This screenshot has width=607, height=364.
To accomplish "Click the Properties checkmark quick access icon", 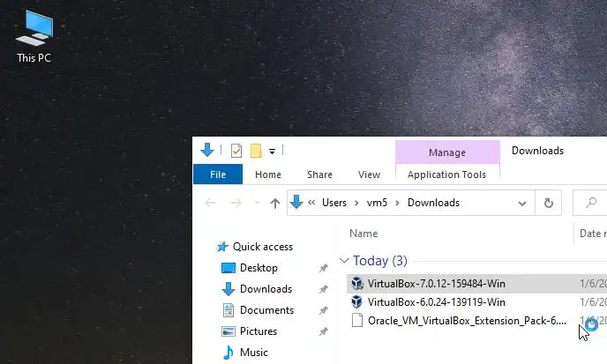I will [236, 151].
